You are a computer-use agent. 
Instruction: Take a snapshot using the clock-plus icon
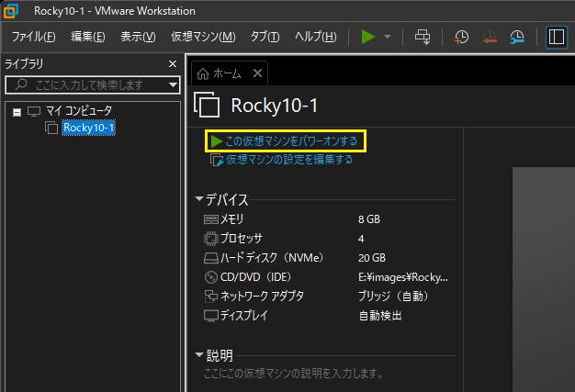(x=461, y=37)
